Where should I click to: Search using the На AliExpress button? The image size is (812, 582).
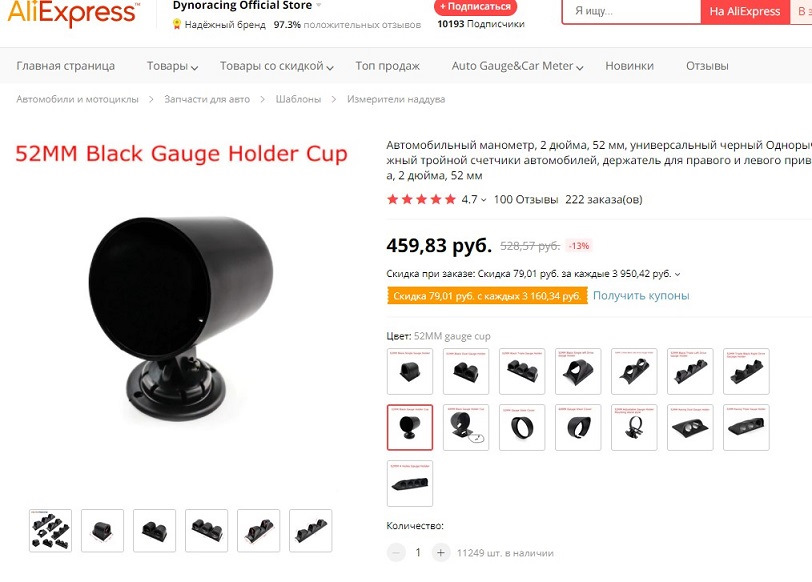(745, 11)
